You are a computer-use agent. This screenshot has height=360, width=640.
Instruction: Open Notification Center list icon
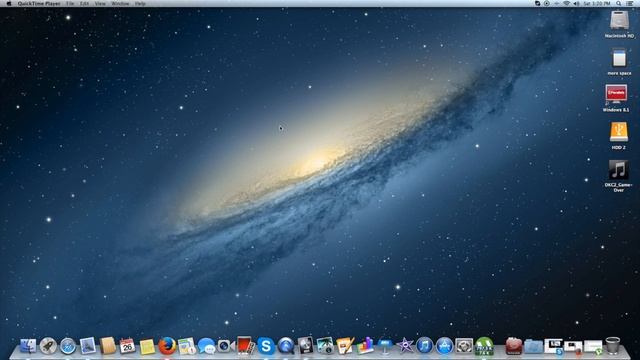(629, 3)
